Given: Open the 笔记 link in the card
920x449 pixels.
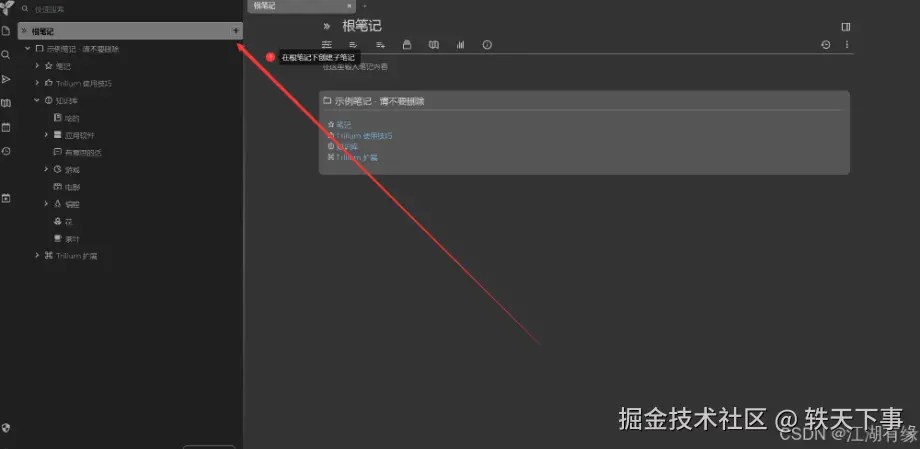Looking at the screenshot, I should point(344,125).
